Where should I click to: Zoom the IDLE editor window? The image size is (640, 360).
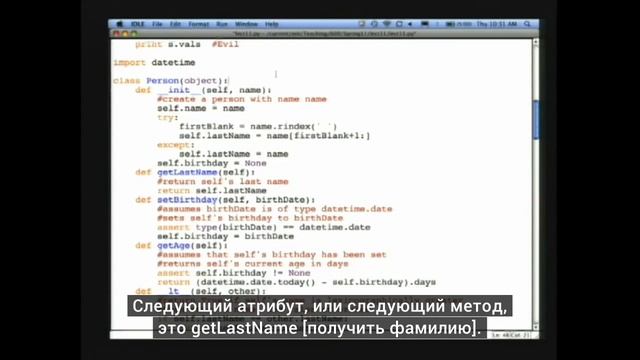(x=134, y=34)
